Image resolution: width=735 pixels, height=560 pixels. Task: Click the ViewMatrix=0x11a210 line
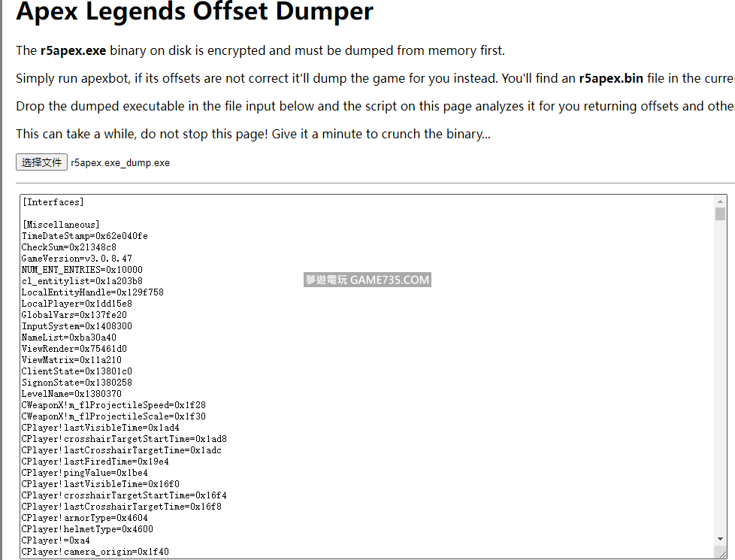(x=71, y=360)
